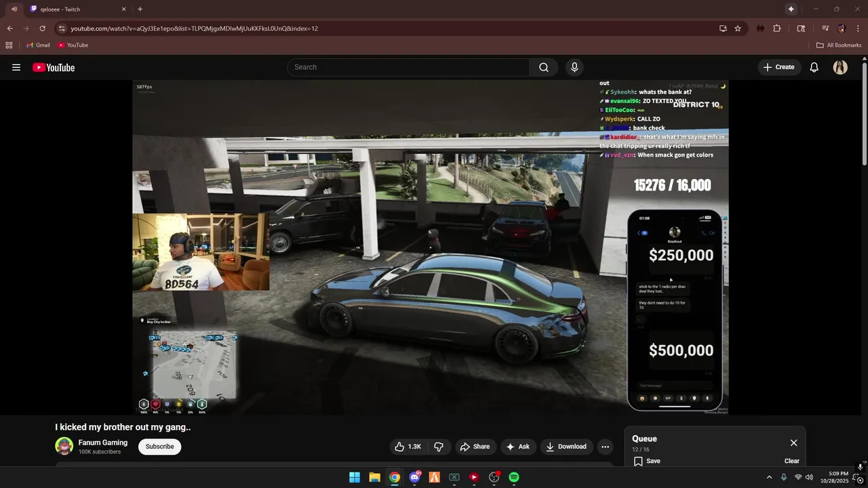Click the video player to pause
Screen dimensions: 868x488
(x=431, y=247)
